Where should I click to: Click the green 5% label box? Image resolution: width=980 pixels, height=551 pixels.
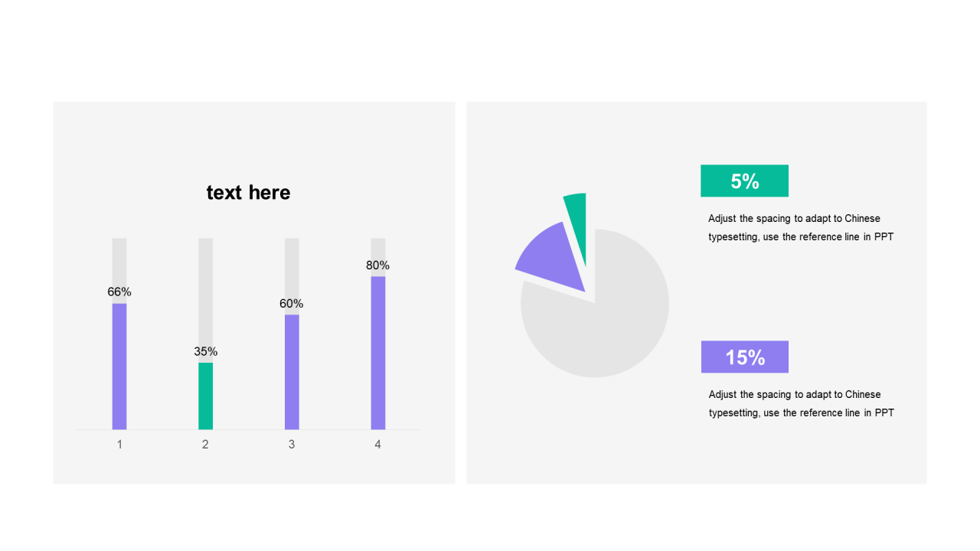744,181
